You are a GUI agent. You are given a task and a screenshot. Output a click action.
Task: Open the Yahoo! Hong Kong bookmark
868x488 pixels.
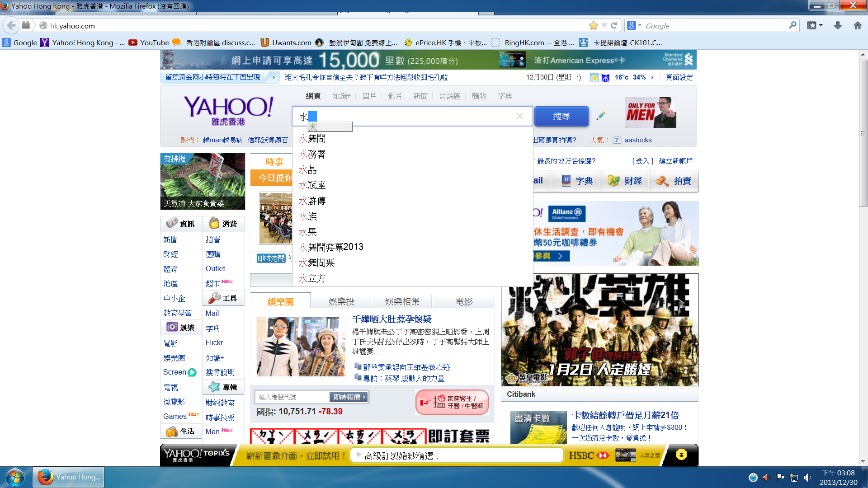[83, 42]
